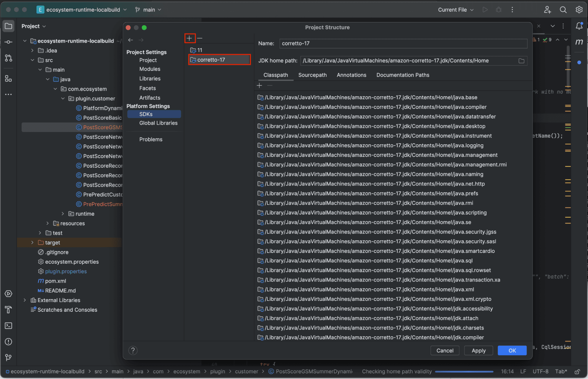
Task: Open More tool windows ellipsis
Action: 9,94
